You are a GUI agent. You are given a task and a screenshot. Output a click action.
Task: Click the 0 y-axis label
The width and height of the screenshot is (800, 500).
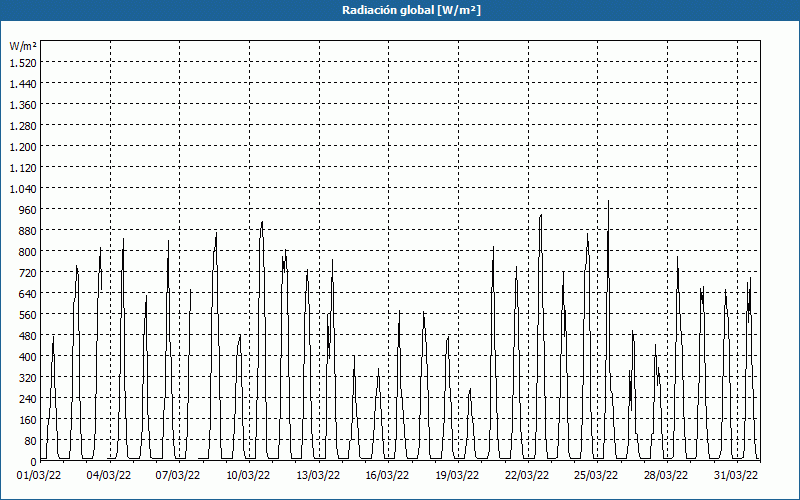tap(34, 462)
